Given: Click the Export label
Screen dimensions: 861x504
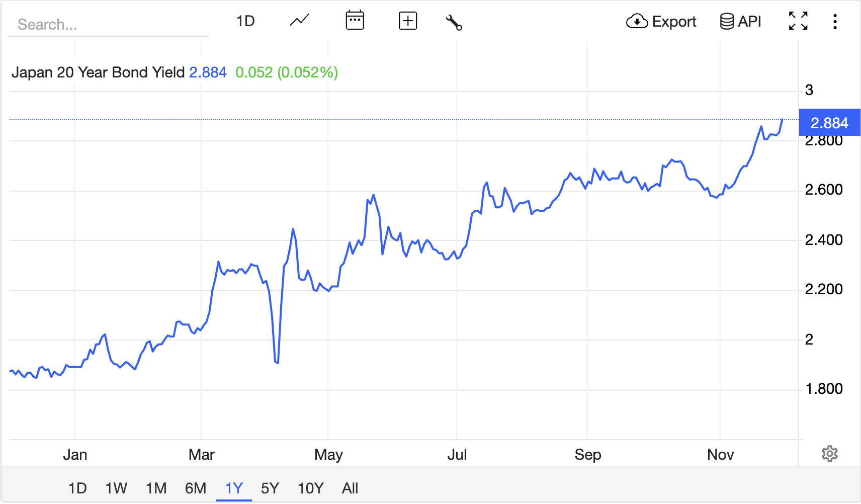Looking at the screenshot, I should click(x=674, y=22).
